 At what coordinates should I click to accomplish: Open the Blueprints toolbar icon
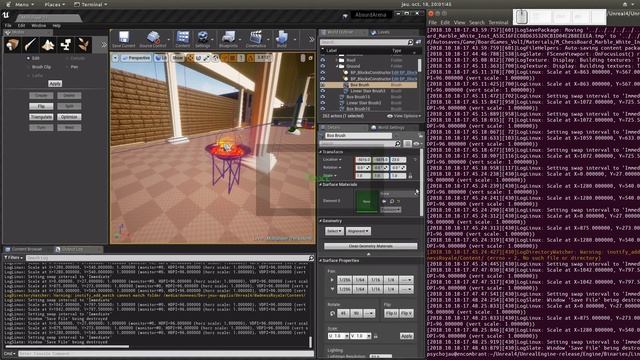pos(228,39)
